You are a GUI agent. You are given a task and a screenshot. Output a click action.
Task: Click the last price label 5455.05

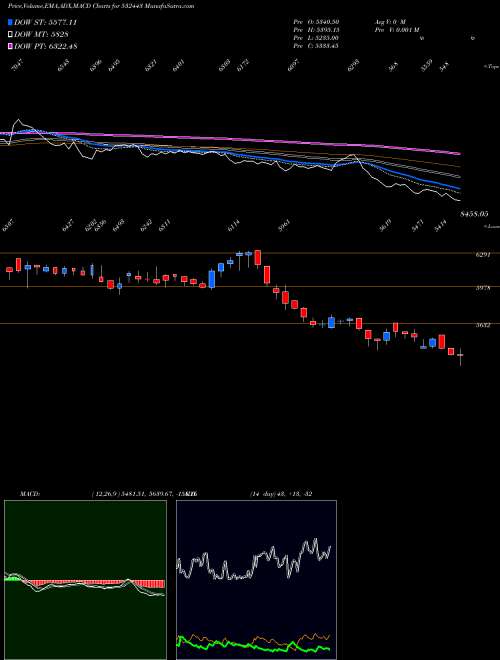pos(474,214)
